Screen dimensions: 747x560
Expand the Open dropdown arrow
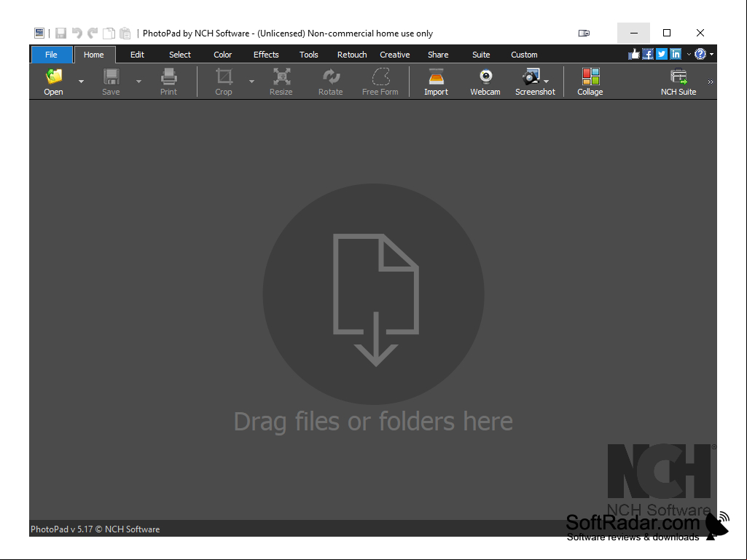(x=81, y=82)
